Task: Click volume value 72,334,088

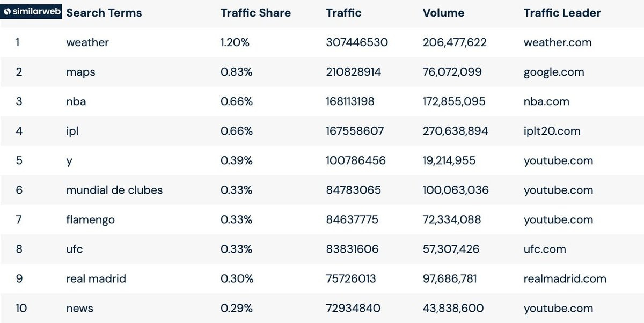Action: pos(452,219)
